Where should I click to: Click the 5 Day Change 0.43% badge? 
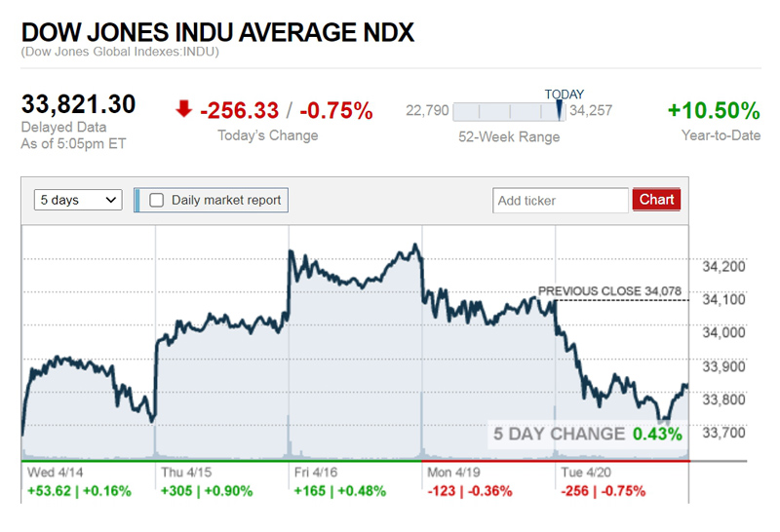point(587,434)
